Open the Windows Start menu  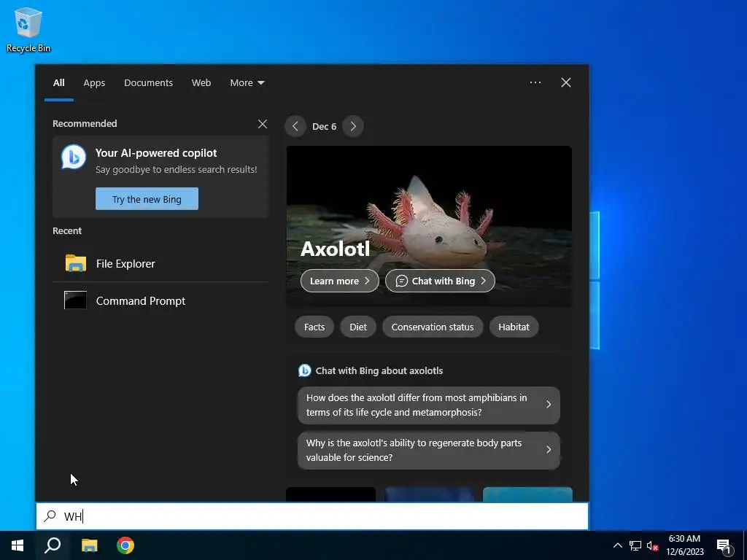(18, 545)
